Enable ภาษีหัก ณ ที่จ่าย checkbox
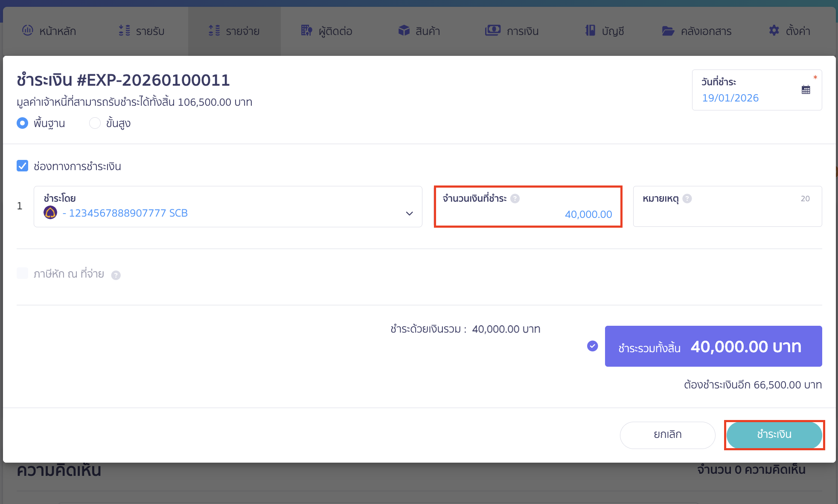Screen dimensions: 838x504 (23, 273)
